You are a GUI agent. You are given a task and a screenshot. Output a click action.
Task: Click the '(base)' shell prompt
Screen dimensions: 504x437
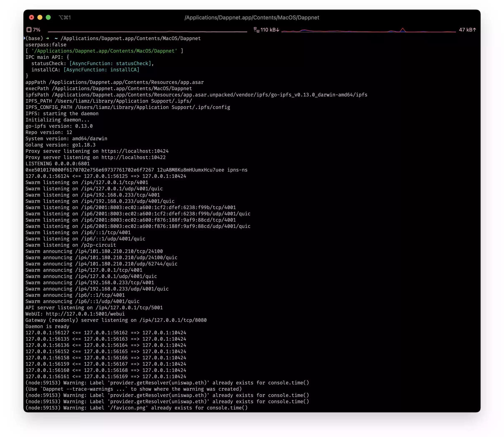(34, 38)
